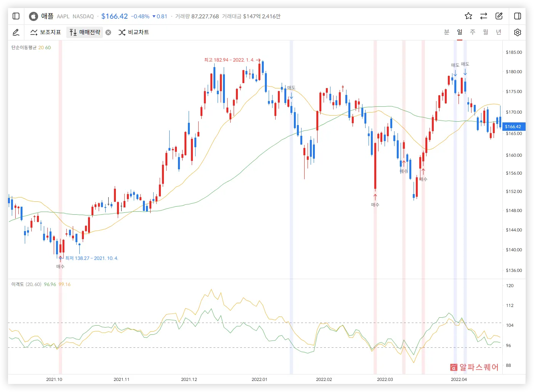
Task: Switch to the 월 monthly timeframe
Action: pos(486,32)
